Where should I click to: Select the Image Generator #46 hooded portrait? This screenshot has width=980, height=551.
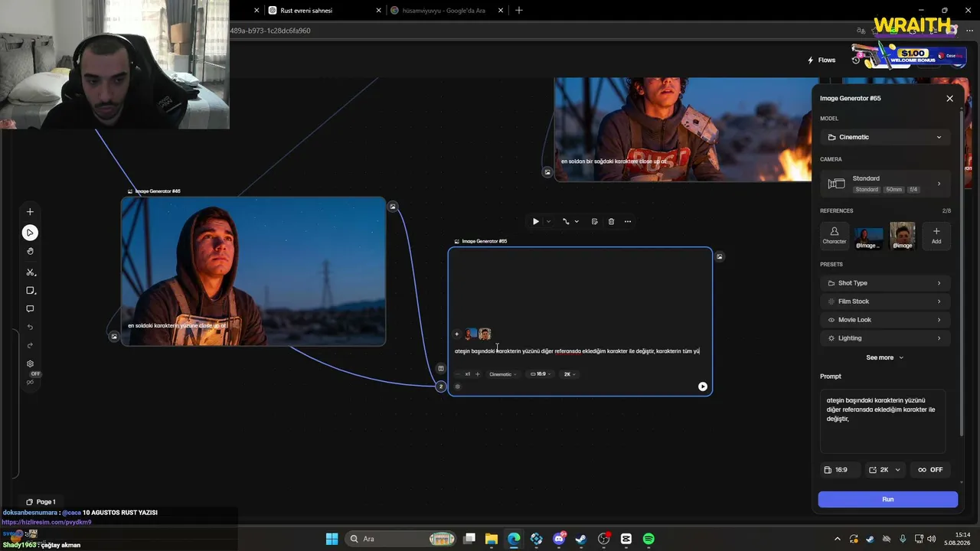[x=253, y=271]
